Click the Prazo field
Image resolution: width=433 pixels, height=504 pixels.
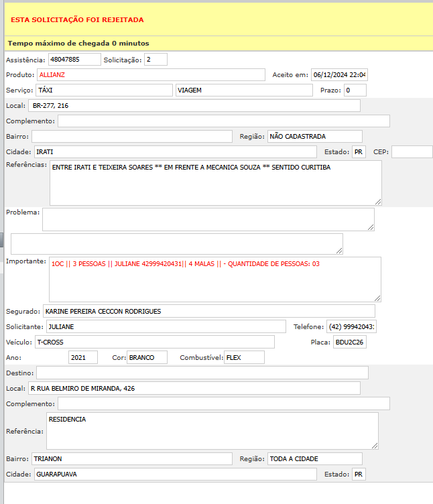pos(355,90)
